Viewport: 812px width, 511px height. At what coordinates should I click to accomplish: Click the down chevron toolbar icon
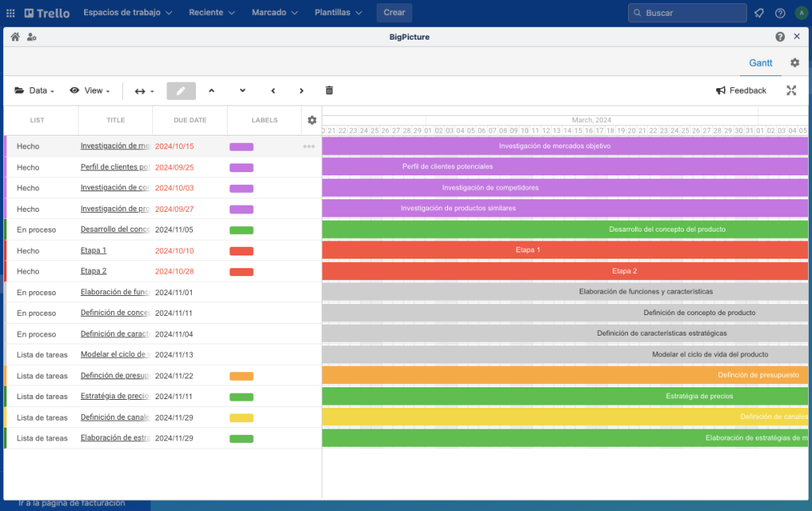pyautogui.click(x=242, y=90)
